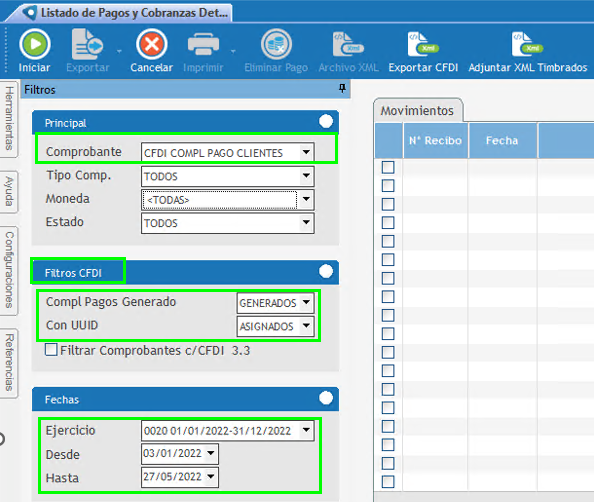
Task: Expand the Moneda combo box
Action: point(306,199)
